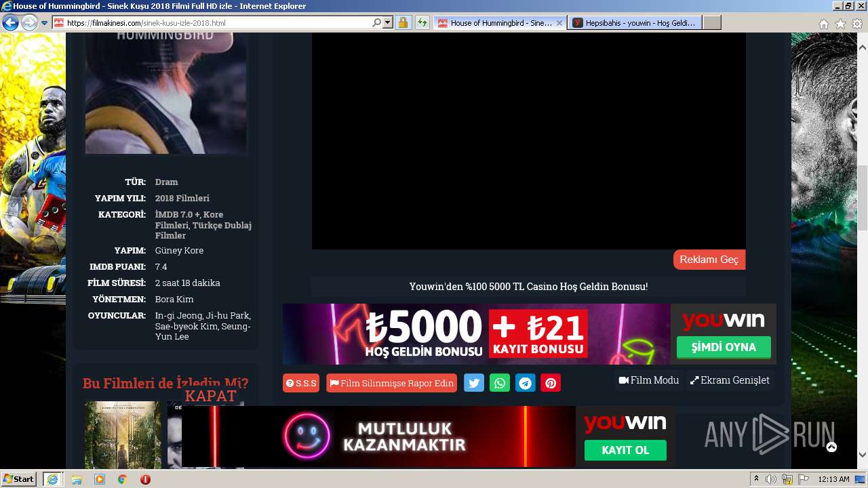Open a new blank tab
The height and width of the screenshot is (488, 868).
(711, 23)
